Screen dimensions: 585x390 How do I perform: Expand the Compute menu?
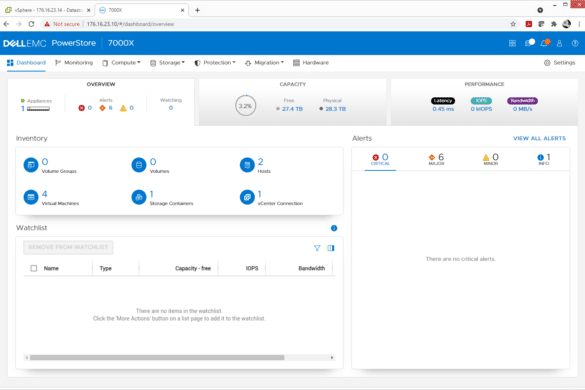point(121,63)
